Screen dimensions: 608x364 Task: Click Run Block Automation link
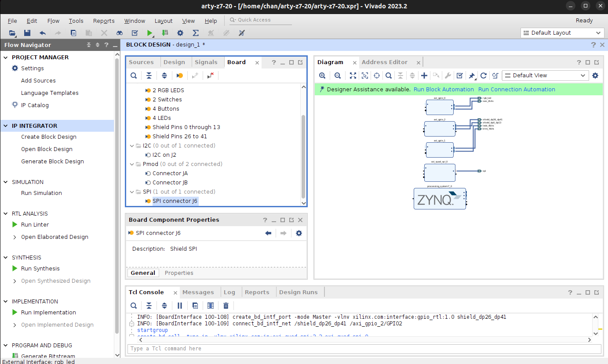tap(444, 90)
